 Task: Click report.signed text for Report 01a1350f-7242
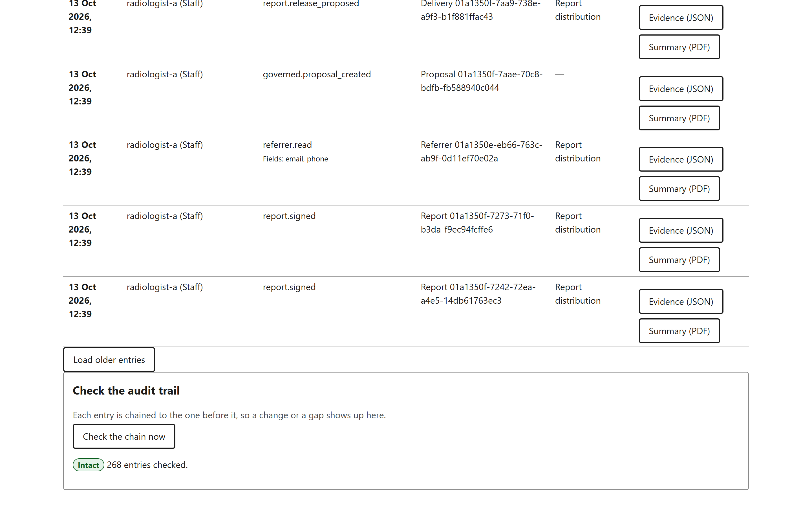click(289, 287)
